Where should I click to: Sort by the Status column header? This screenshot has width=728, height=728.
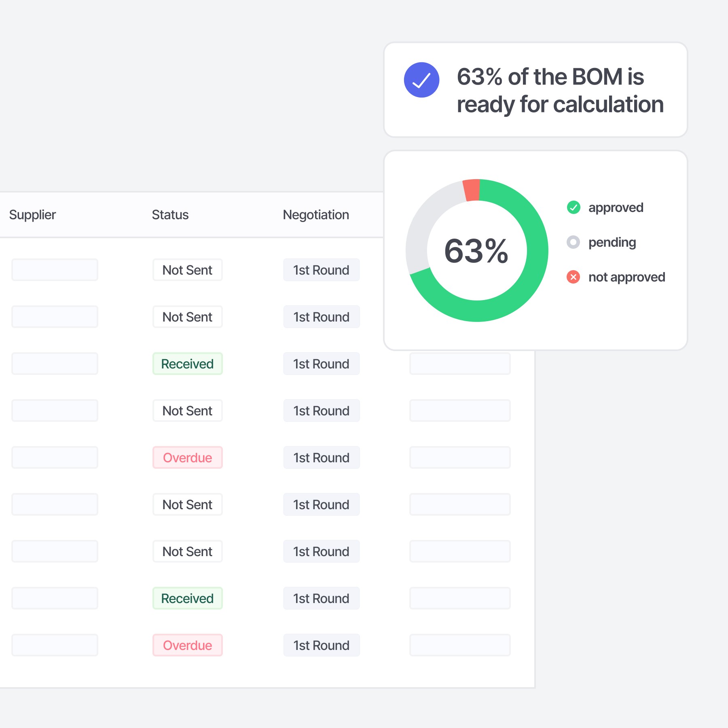[x=170, y=215]
